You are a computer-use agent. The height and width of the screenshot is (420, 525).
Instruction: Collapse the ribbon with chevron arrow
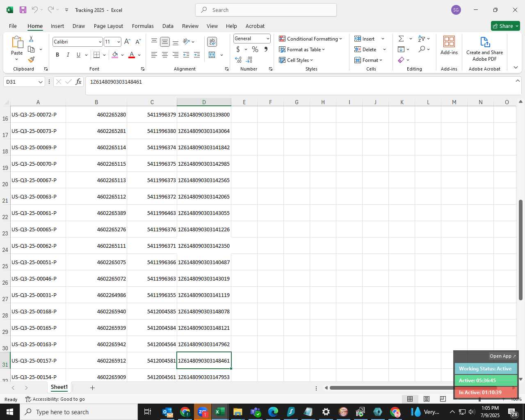[x=516, y=67]
